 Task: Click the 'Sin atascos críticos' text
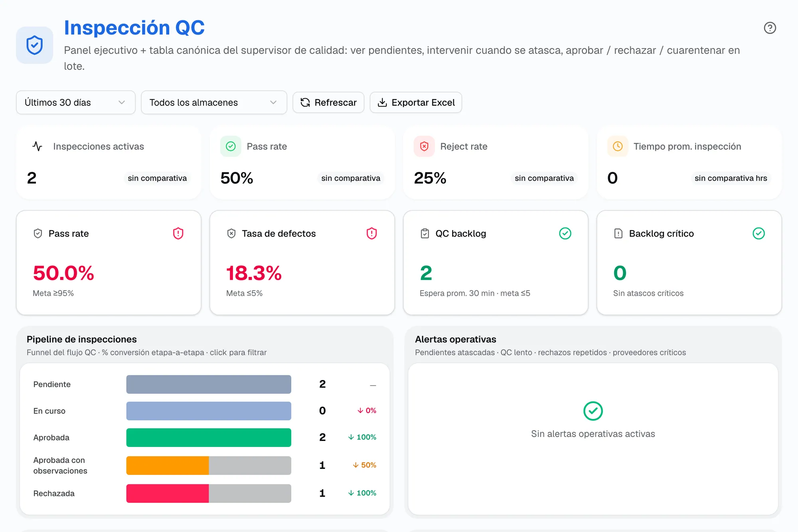pyautogui.click(x=648, y=293)
